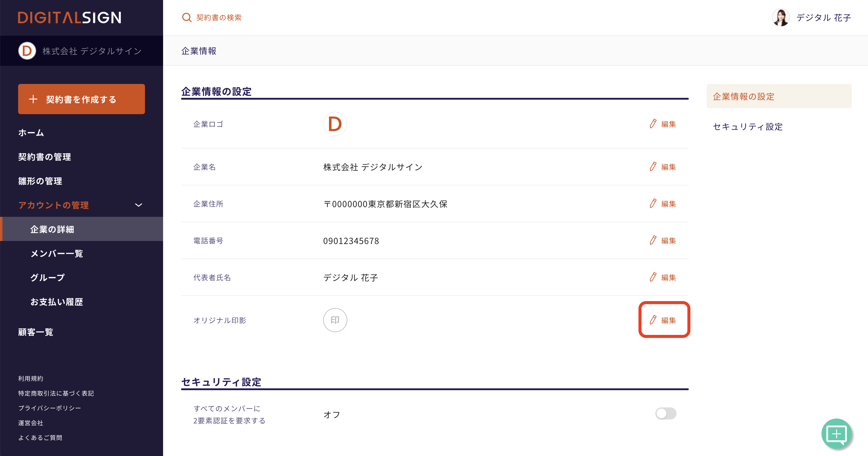
Task: Open メンバー一覧 submenu item
Action: 56,253
